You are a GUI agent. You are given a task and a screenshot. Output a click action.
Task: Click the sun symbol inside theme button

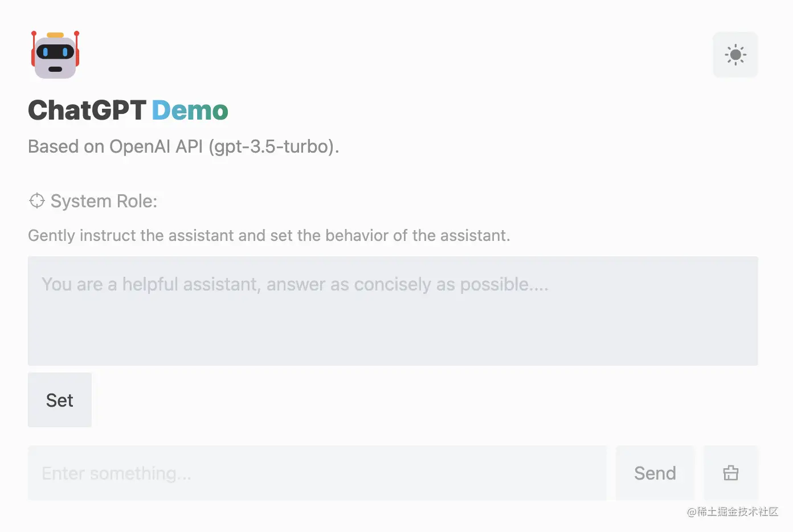coord(735,55)
